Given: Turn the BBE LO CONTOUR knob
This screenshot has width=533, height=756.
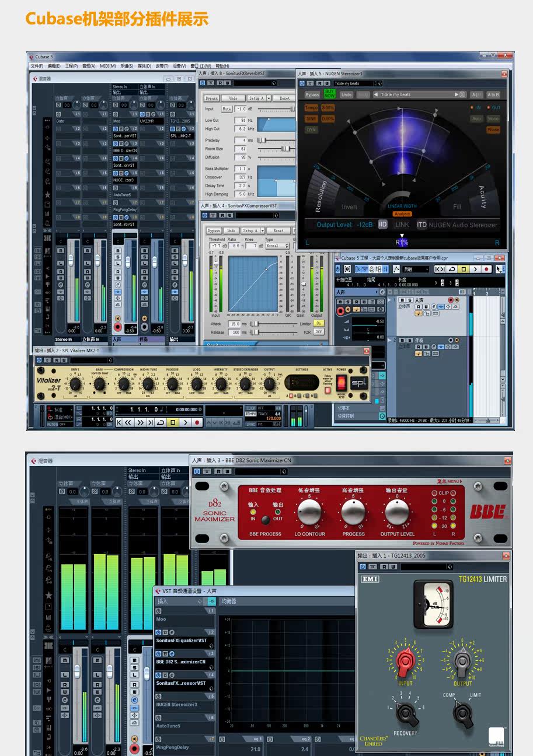Looking at the screenshot, I should pyautogui.click(x=309, y=512).
